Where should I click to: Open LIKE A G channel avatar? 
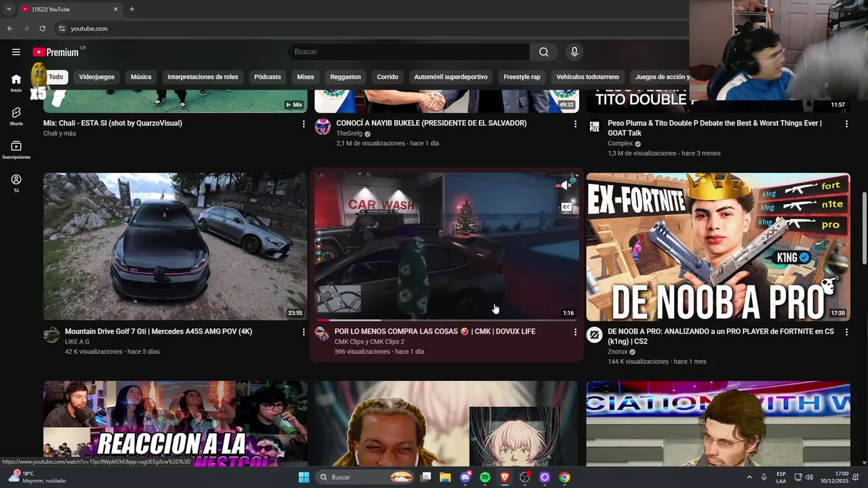pos(52,335)
